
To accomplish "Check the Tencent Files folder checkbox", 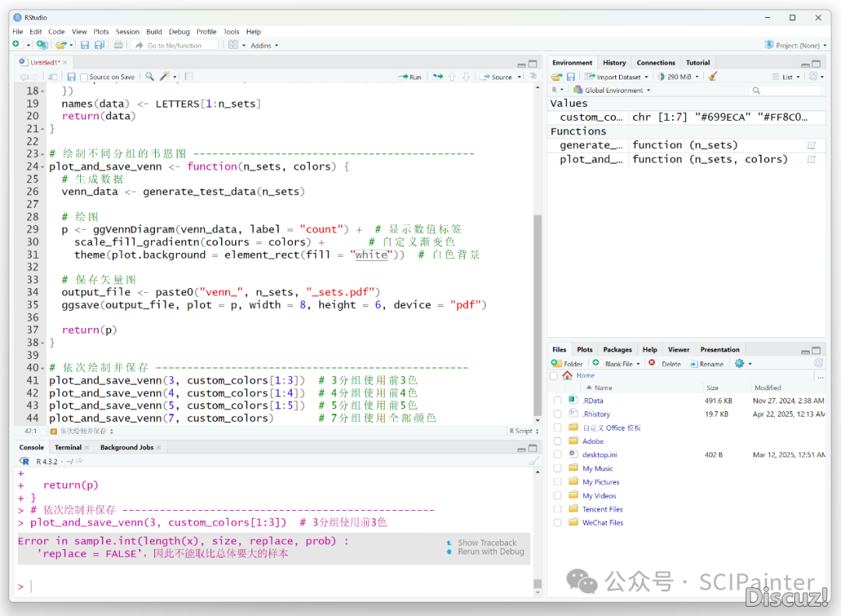I will point(558,509).
